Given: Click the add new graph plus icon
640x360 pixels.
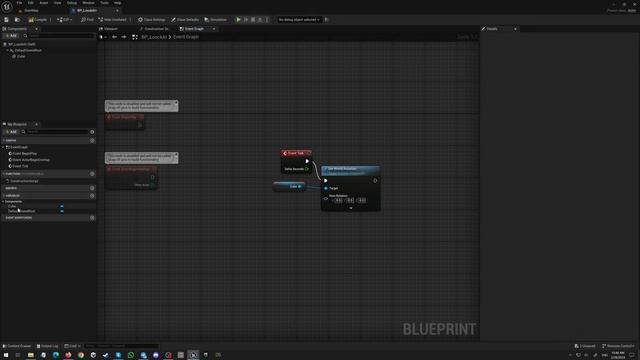Looking at the screenshot, I should (x=92, y=140).
